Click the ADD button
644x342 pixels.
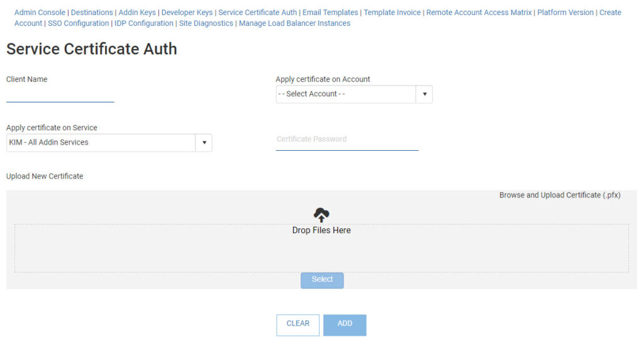click(x=345, y=324)
